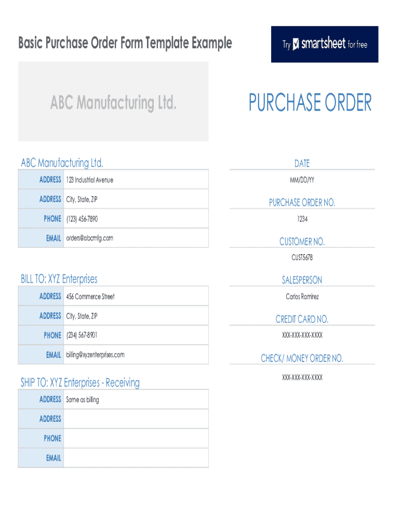This screenshot has height=532, width=400.
Task: Select the 123 Industrial Avenue address field
Action: [x=136, y=180]
